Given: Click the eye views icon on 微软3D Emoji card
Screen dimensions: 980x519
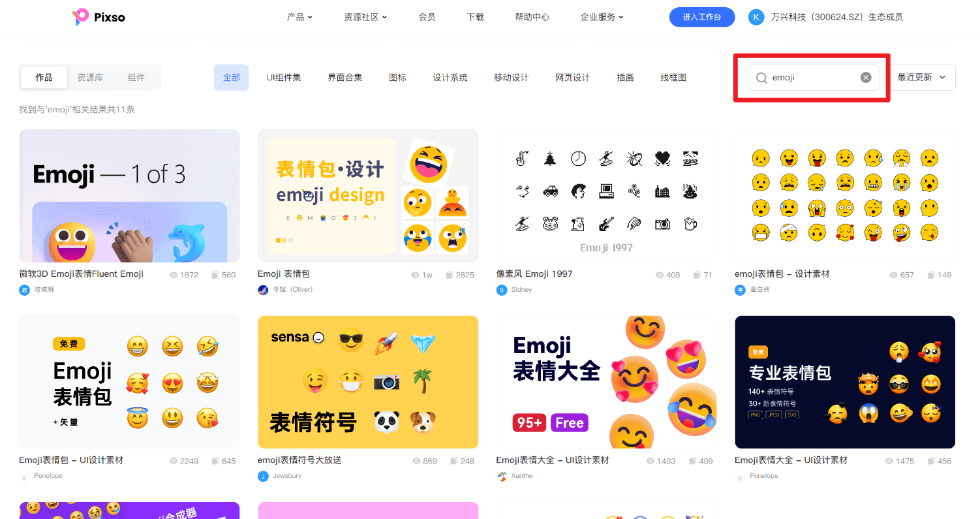Looking at the screenshot, I should click(175, 275).
